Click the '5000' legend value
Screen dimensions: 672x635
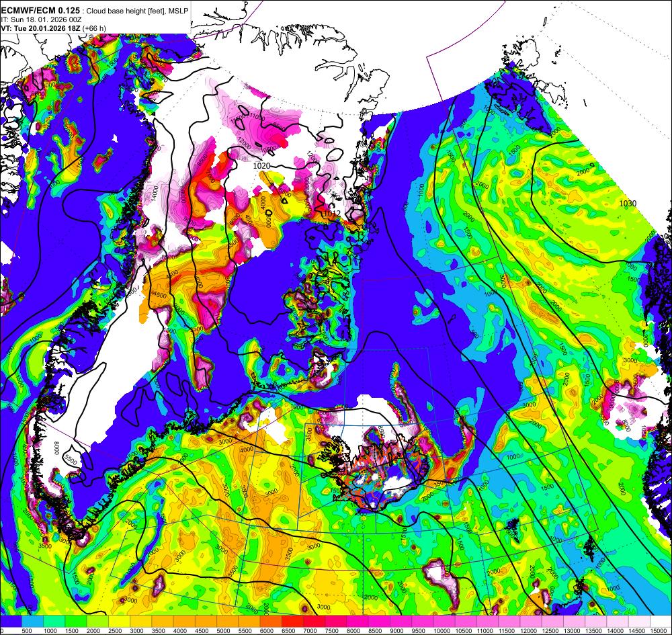coord(224,631)
